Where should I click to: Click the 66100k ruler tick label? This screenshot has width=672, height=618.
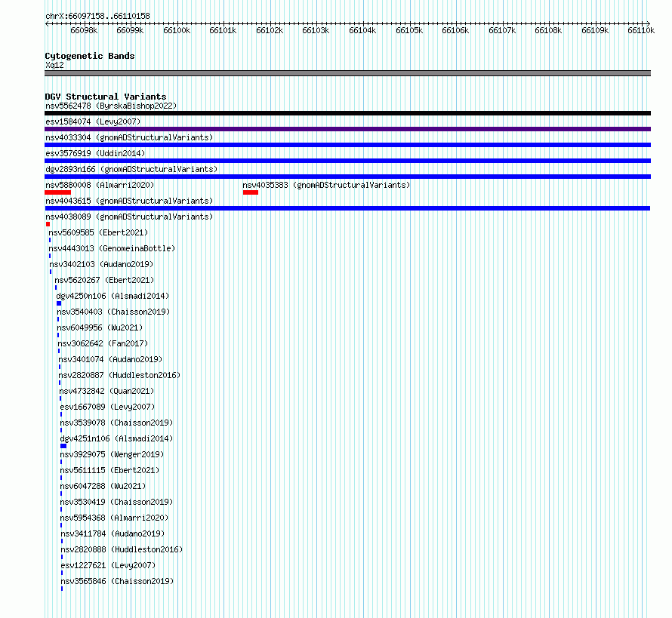pyautogui.click(x=177, y=30)
